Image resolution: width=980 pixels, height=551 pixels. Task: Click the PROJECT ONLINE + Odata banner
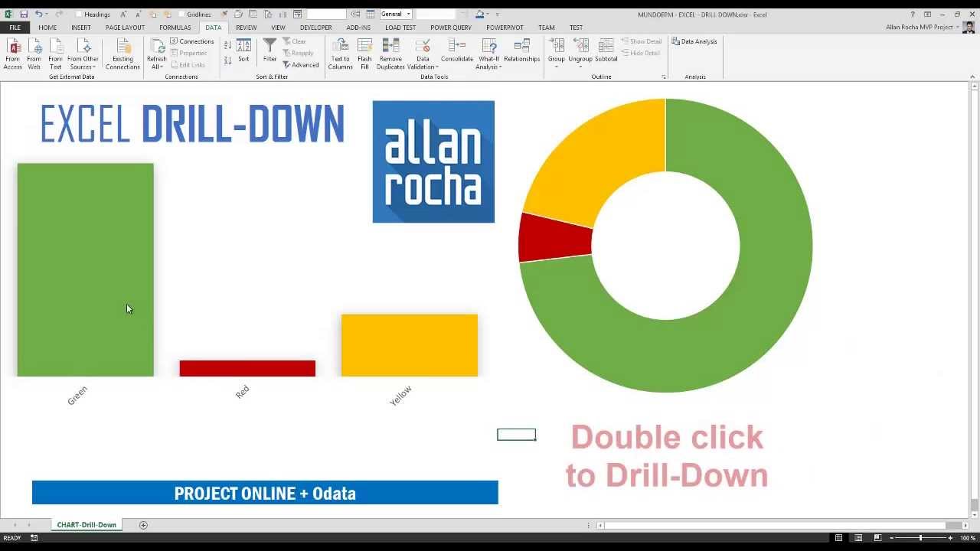tap(265, 493)
